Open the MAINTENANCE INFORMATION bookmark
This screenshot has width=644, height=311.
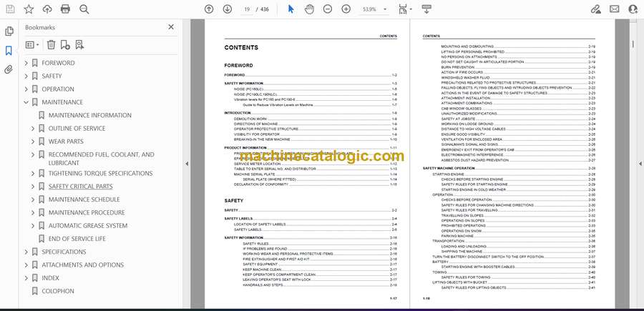[90, 115]
